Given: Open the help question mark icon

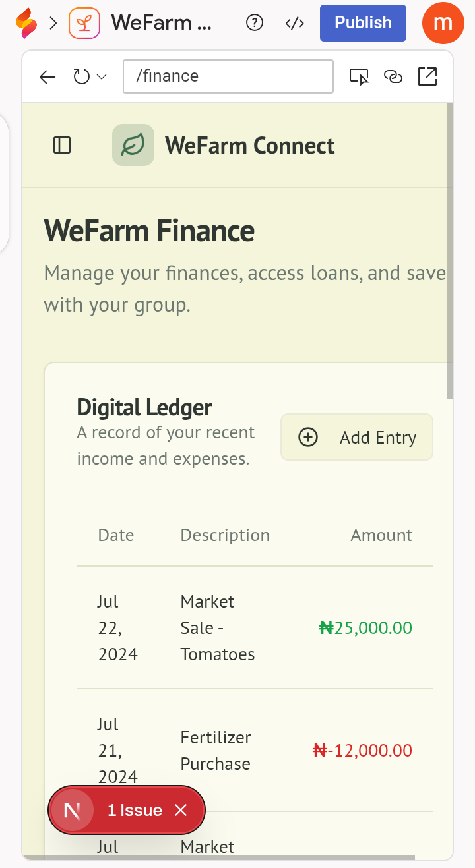Looking at the screenshot, I should pos(254,23).
